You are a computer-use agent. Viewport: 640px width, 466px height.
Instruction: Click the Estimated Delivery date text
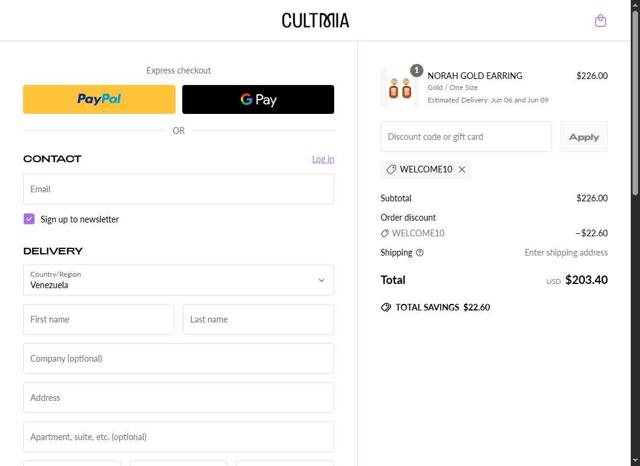click(488, 100)
